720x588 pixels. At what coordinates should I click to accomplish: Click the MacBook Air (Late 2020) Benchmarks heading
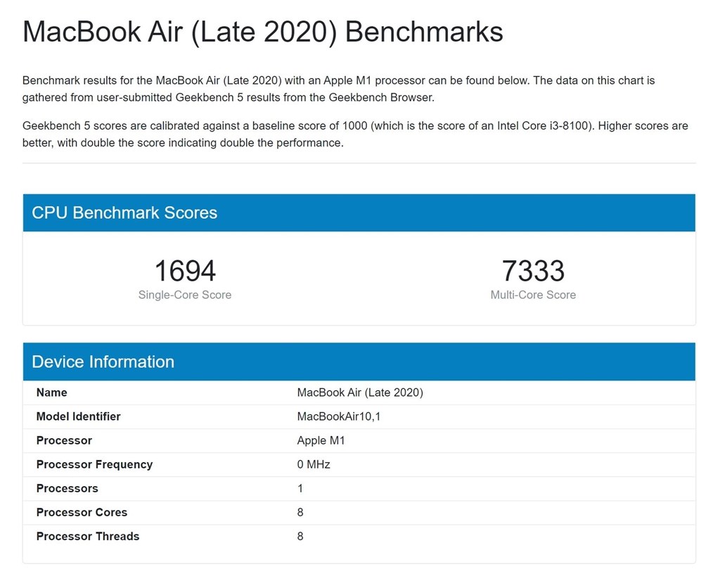[x=263, y=32]
